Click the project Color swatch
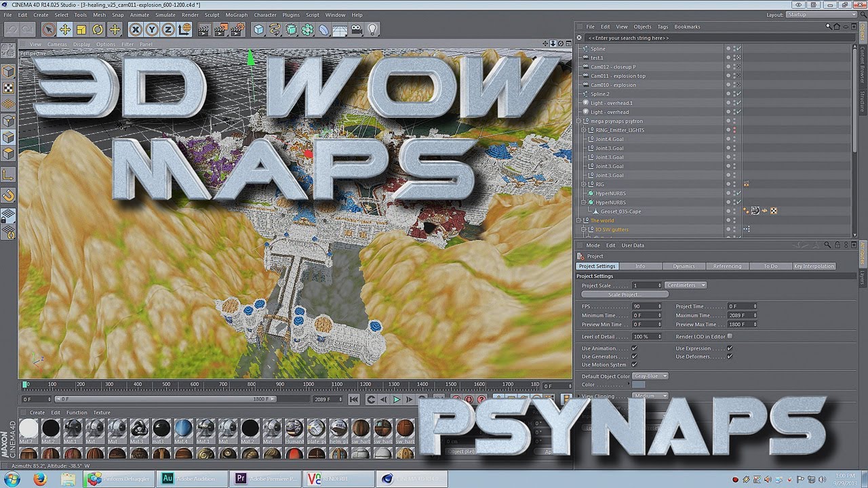Image resolution: width=868 pixels, height=488 pixels. point(639,385)
